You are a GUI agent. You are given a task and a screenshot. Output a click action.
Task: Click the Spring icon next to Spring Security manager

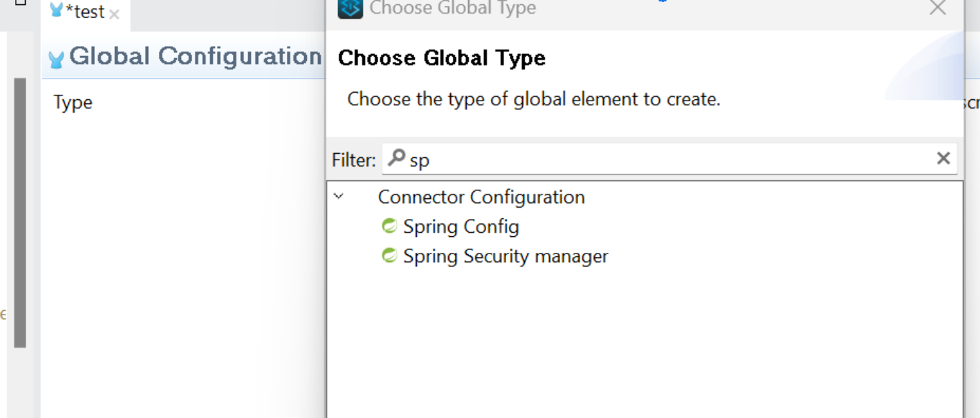389,255
